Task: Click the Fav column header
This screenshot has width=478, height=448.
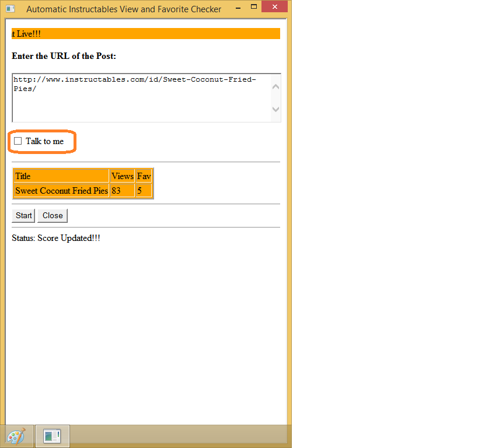Action: [x=143, y=176]
